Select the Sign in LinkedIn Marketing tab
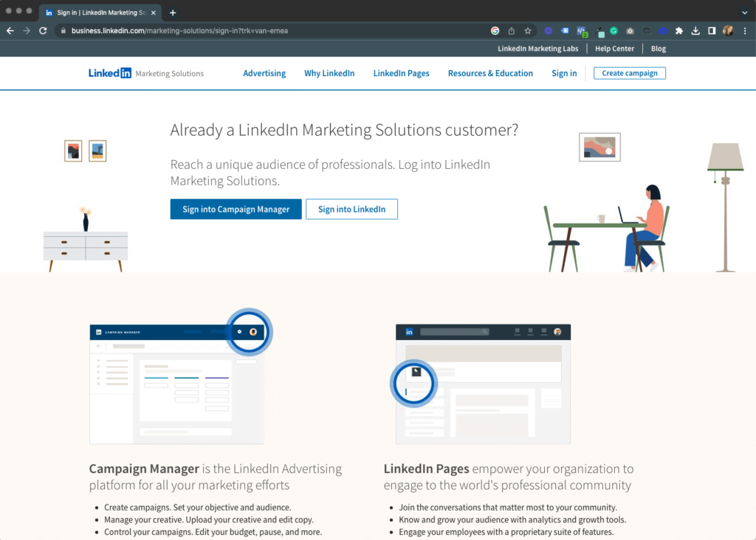756x540 pixels. click(101, 13)
